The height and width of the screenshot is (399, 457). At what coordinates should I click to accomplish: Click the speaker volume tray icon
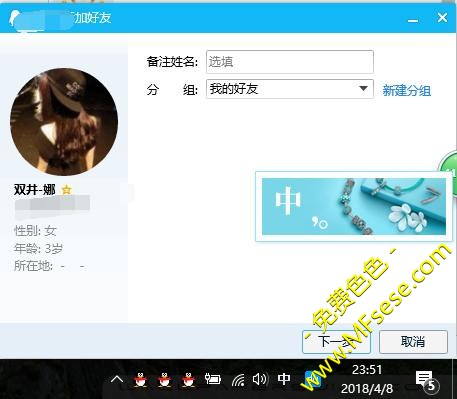pos(260,379)
